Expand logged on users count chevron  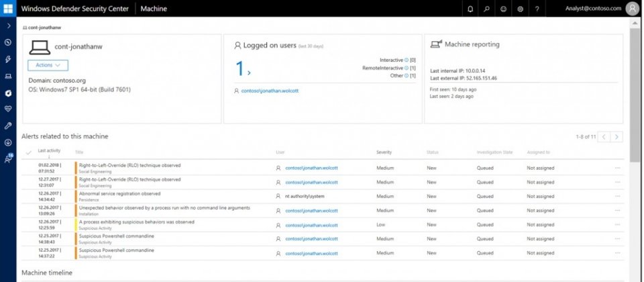[249, 73]
